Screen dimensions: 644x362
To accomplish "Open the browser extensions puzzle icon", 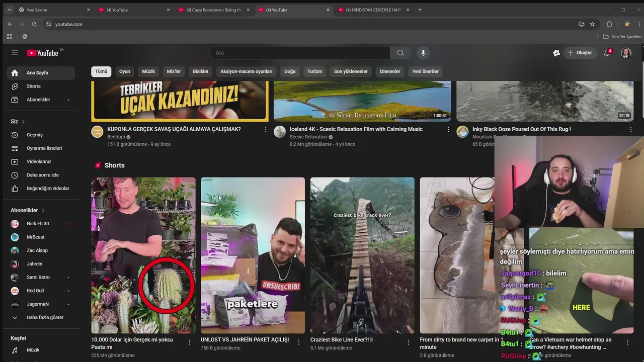I will (609, 24).
